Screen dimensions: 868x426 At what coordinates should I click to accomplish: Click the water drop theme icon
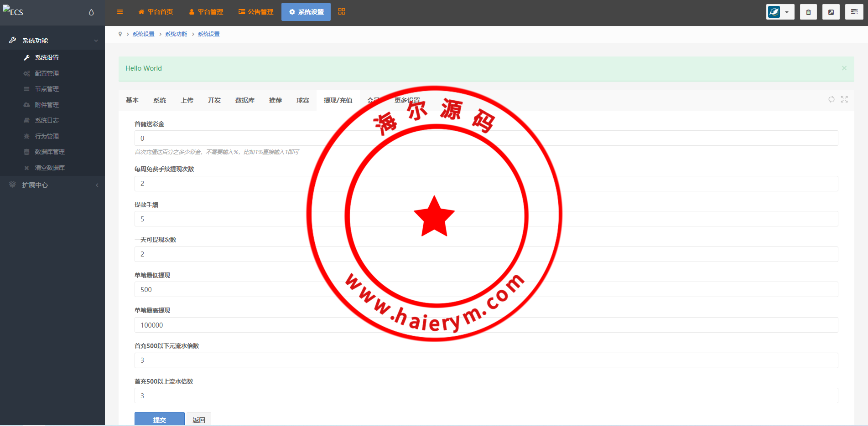pos(91,12)
